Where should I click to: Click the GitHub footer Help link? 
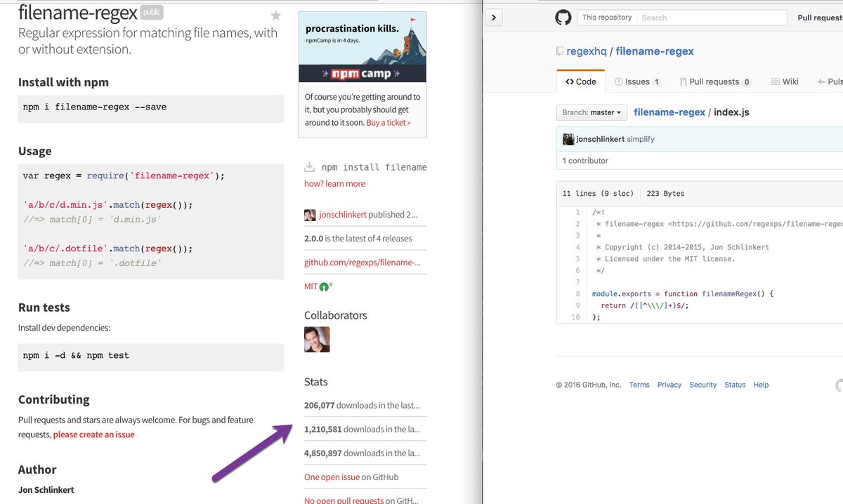point(761,385)
